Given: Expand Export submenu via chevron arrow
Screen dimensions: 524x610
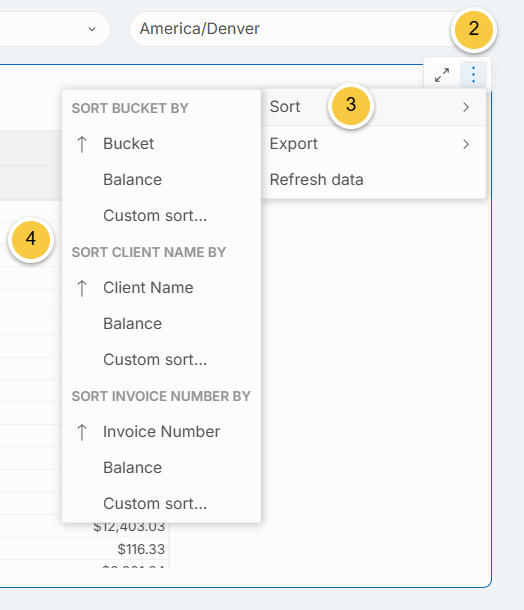Looking at the screenshot, I should (x=466, y=144).
